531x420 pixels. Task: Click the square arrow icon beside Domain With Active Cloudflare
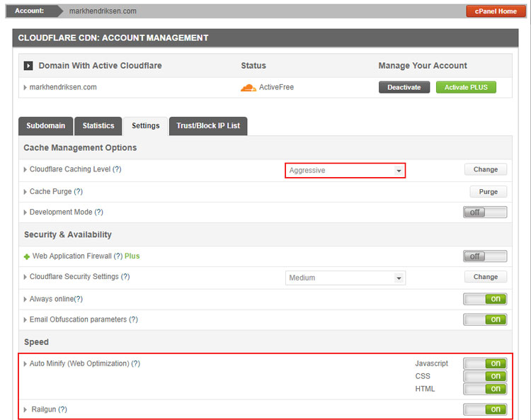pos(28,66)
